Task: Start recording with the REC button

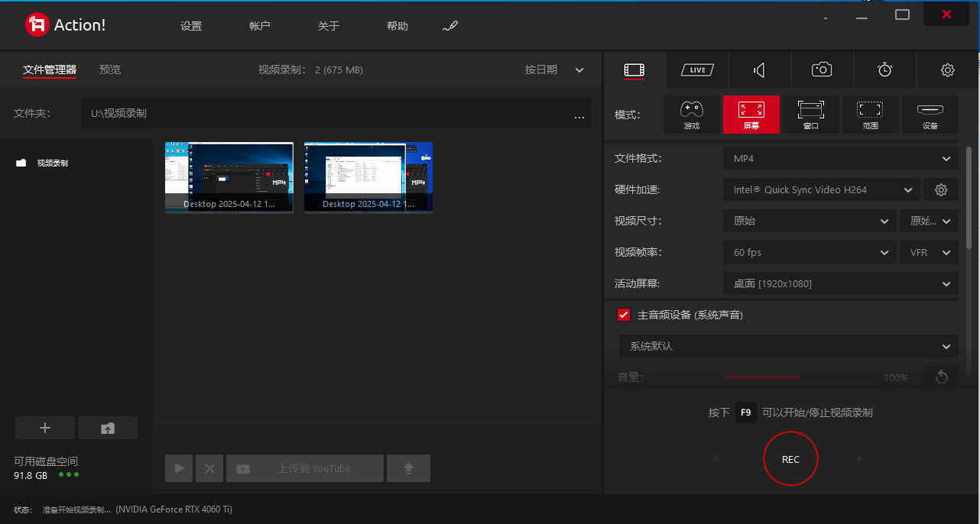Action: tap(790, 459)
